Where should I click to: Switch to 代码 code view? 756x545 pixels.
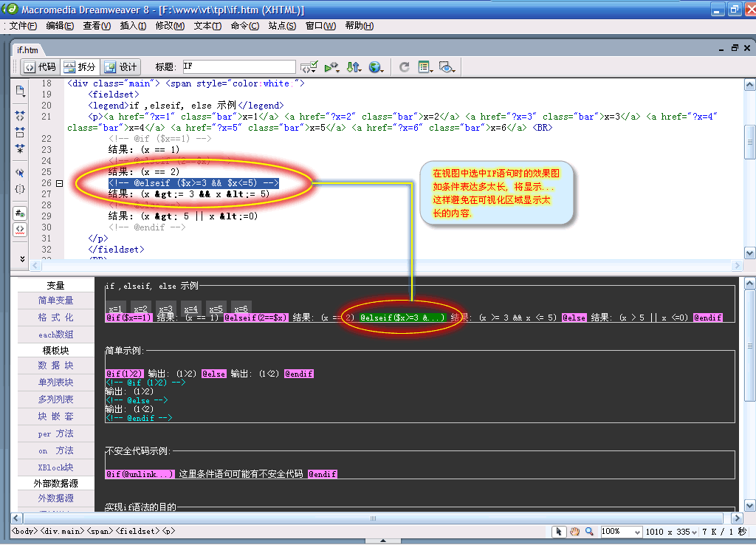[41, 67]
